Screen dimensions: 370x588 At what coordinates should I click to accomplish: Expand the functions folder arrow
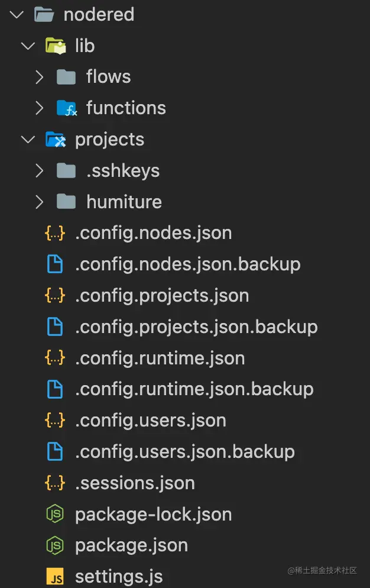tap(39, 108)
